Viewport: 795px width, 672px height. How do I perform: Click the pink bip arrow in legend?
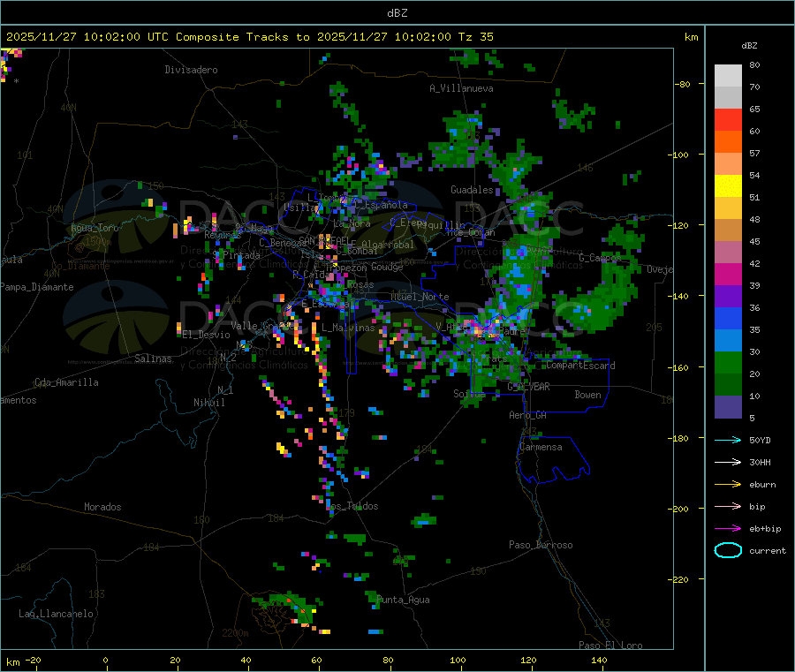pos(728,506)
